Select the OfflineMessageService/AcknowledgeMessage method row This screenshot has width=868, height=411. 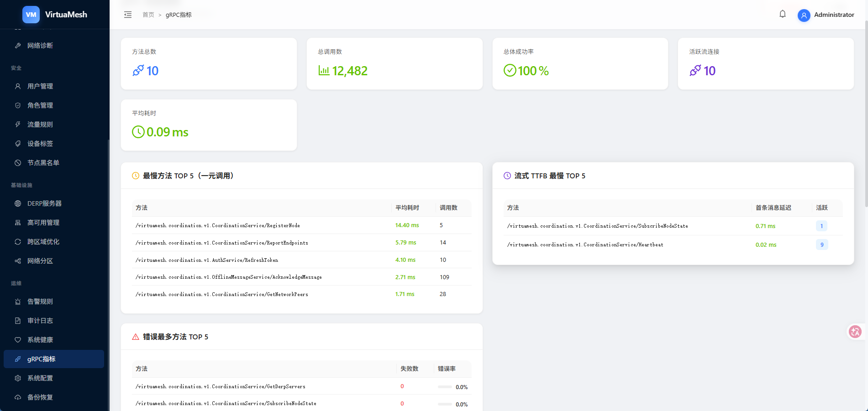tap(301, 277)
